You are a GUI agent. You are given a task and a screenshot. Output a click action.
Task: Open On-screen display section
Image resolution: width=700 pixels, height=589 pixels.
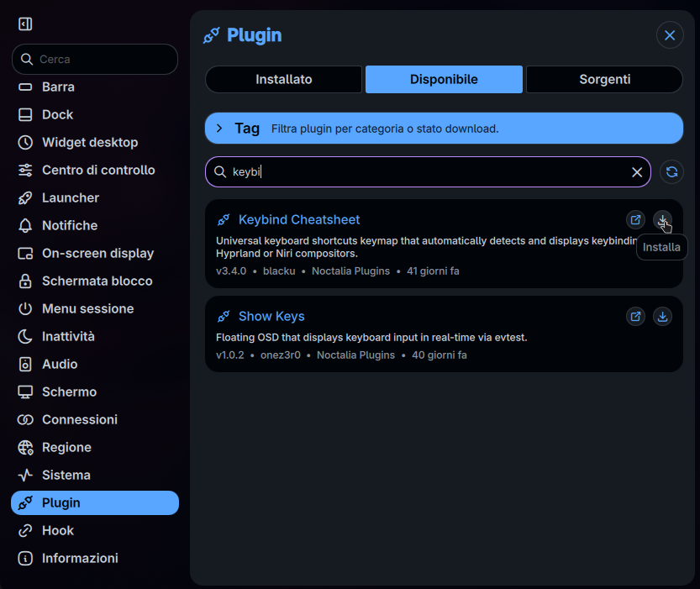tap(95, 253)
